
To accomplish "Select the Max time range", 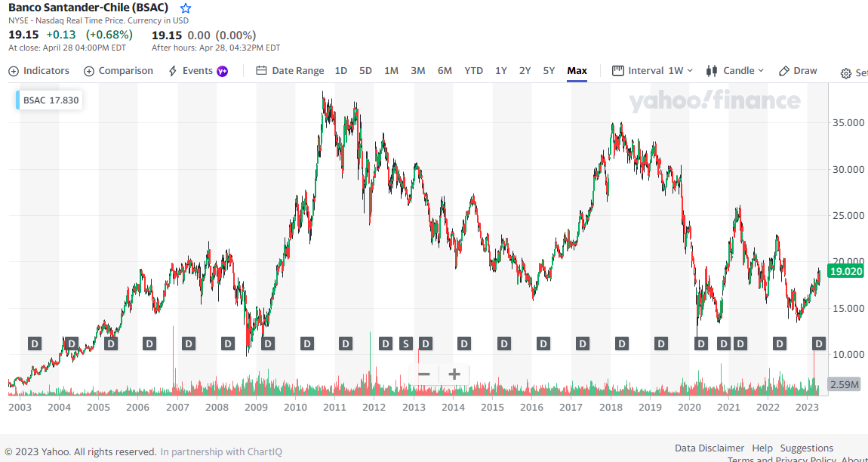I will [577, 71].
